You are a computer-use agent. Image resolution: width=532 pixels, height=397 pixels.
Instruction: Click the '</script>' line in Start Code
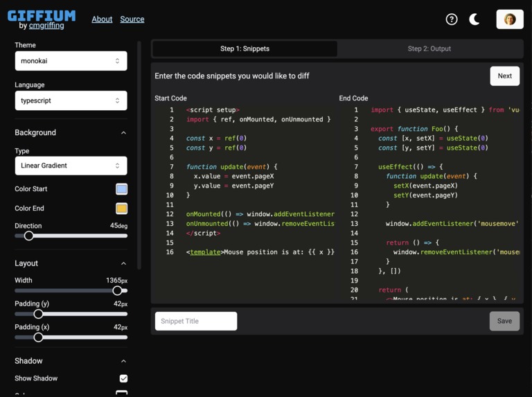click(x=203, y=233)
